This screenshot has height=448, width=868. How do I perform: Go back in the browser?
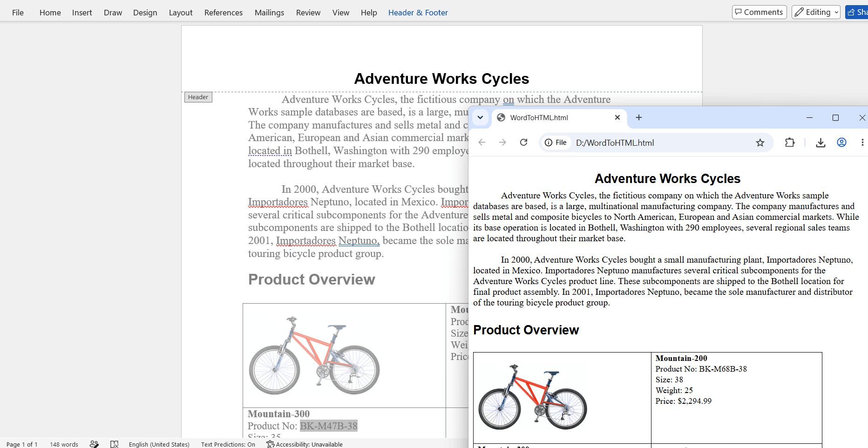tap(482, 143)
